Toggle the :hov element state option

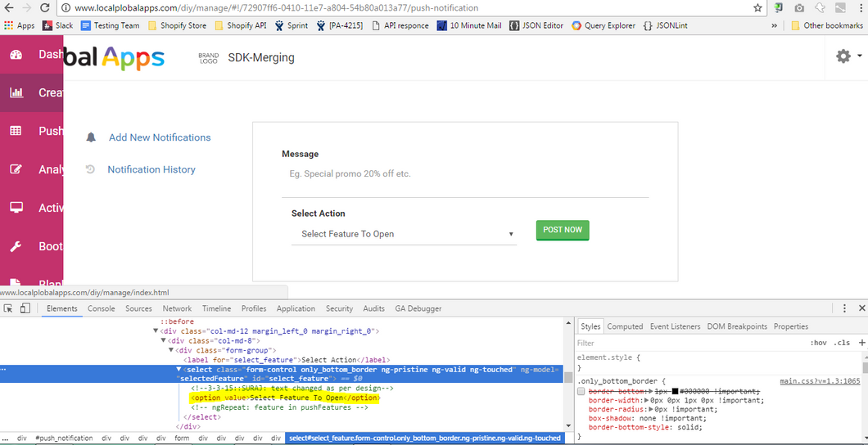[817, 343]
